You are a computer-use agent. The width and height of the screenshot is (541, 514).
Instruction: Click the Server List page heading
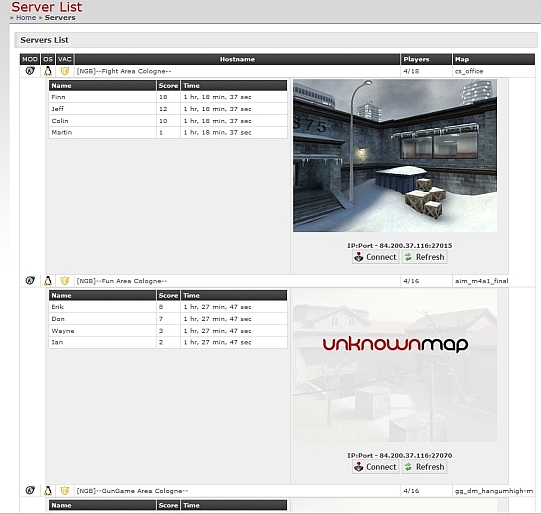coord(47,7)
